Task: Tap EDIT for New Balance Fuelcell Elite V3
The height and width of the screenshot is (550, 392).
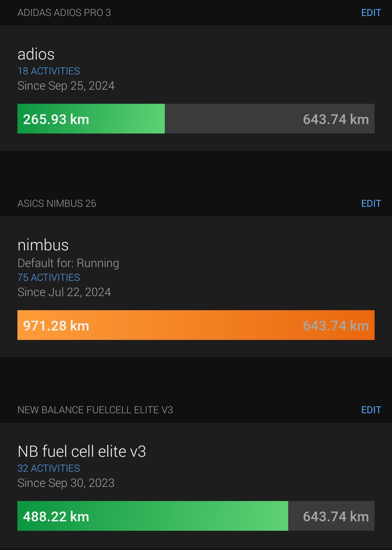Action: (x=371, y=410)
